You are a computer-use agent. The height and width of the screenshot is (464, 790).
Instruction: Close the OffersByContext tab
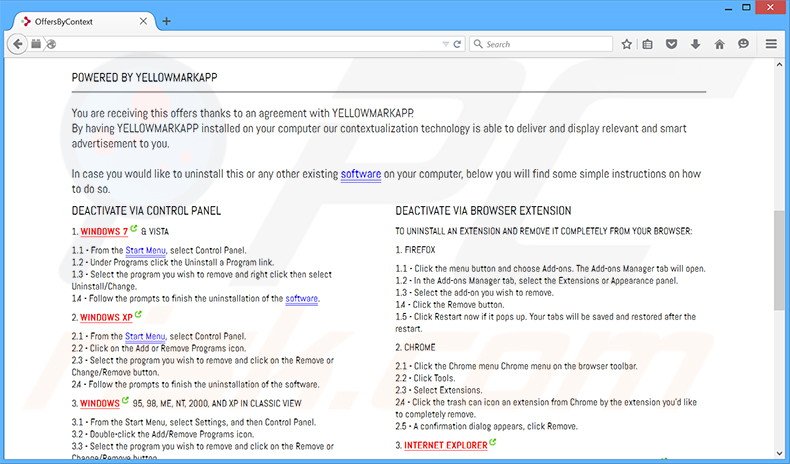click(143, 21)
